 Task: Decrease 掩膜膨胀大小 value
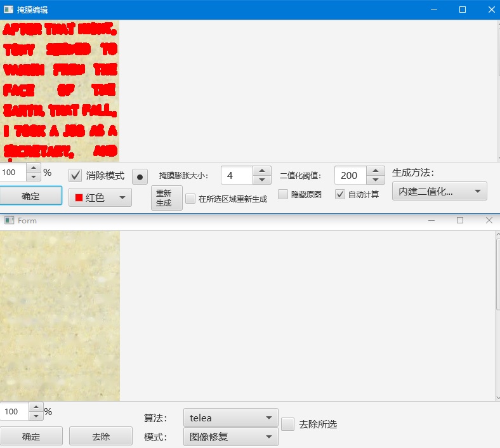click(x=262, y=180)
